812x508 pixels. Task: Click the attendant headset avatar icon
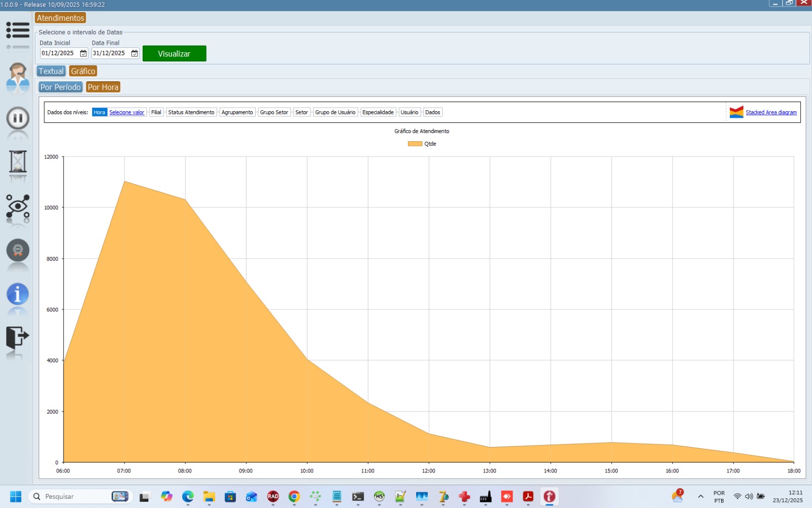click(x=18, y=76)
